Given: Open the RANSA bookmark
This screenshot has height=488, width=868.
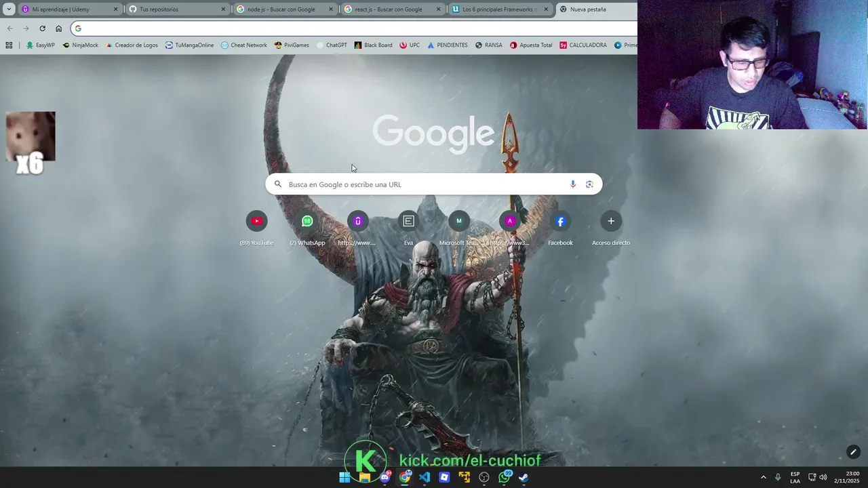Looking at the screenshot, I should (489, 45).
